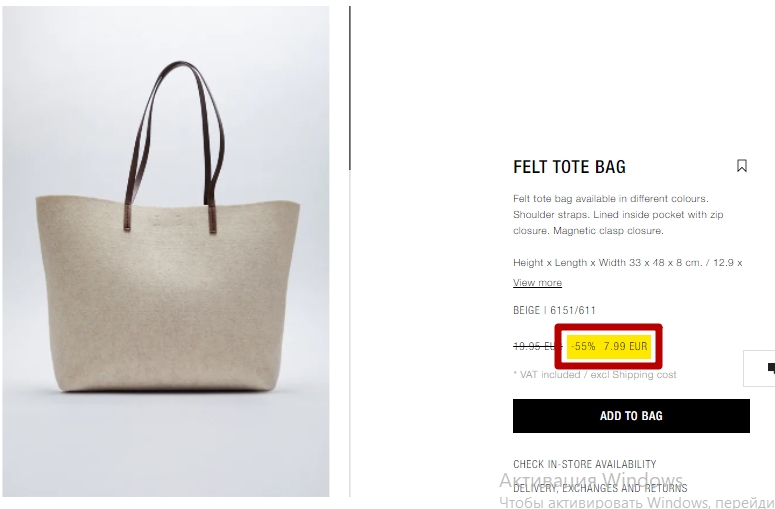Click the FELT TOTE BAG heading
Image resolution: width=775 pixels, height=509 pixels.
point(569,167)
